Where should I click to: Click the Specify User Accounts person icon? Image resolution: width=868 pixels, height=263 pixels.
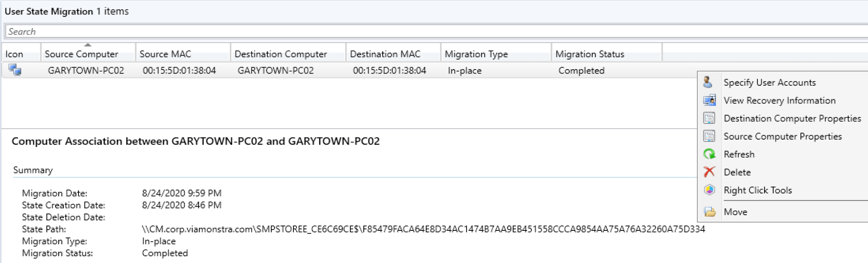708,82
